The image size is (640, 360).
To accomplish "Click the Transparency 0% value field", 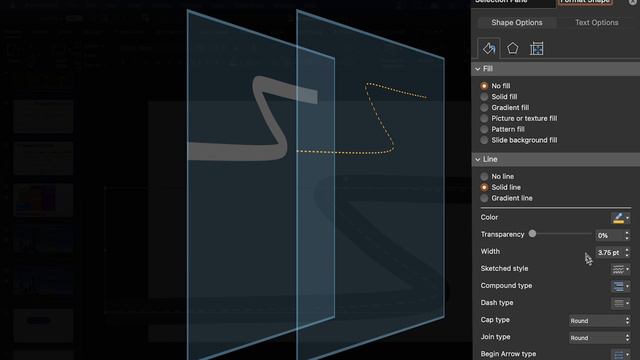I will point(609,236).
